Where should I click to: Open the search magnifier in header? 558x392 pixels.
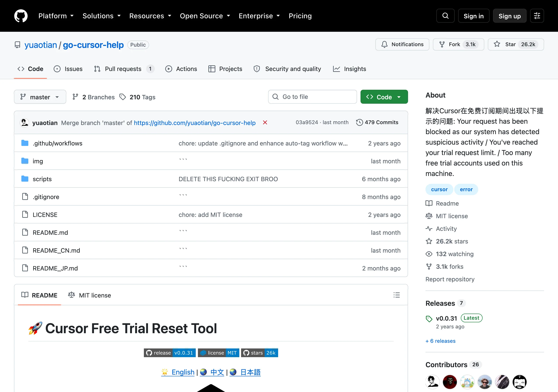click(445, 16)
